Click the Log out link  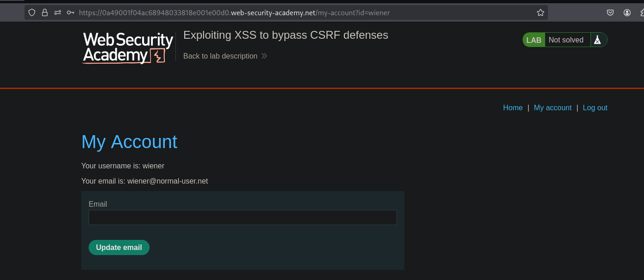click(595, 108)
